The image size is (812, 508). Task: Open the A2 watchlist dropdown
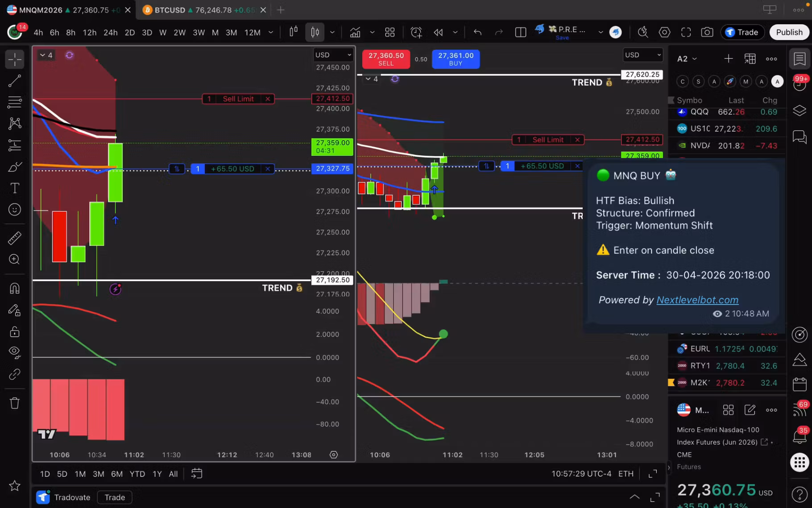click(687, 59)
